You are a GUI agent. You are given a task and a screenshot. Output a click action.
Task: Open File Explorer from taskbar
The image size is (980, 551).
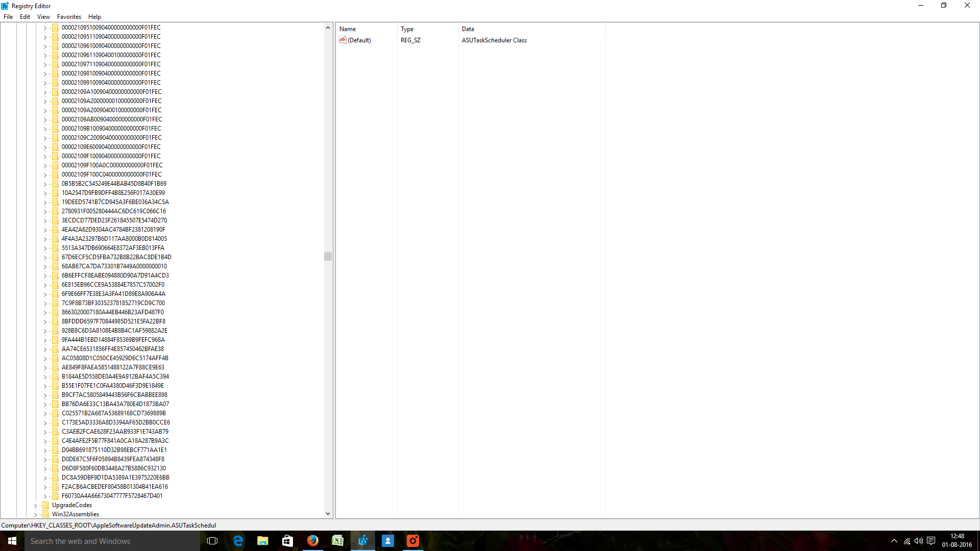(x=263, y=541)
